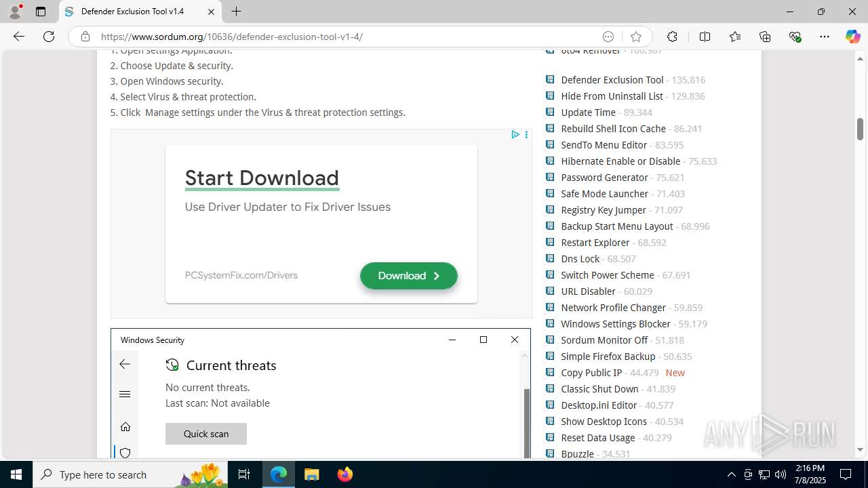Open Copilot sidebar icon
The height and width of the screenshot is (488, 868).
852,37
